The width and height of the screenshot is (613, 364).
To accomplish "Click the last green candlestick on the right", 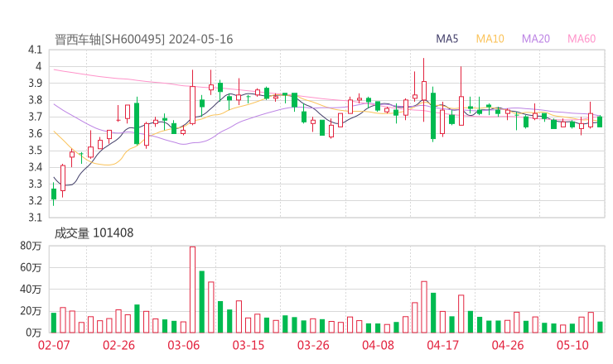I will click(600, 122).
